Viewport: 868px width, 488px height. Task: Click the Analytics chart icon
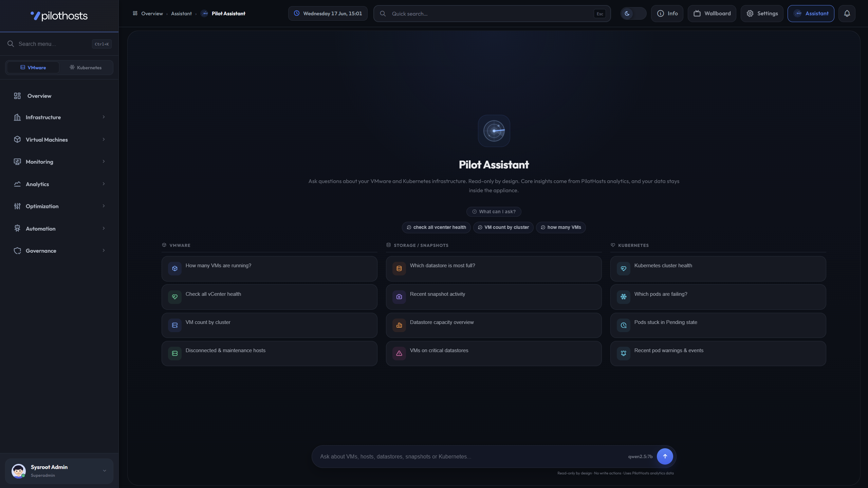tap(17, 184)
